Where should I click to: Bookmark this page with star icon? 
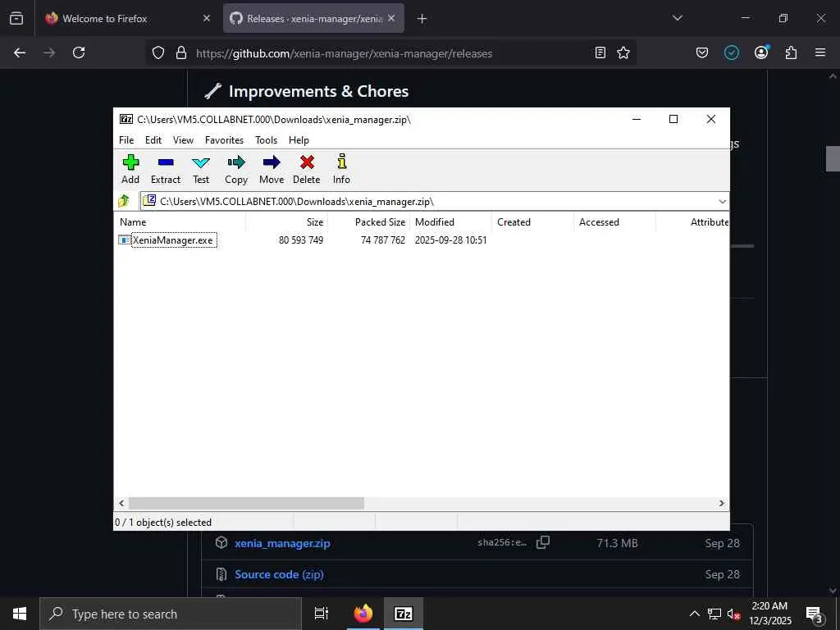pos(623,52)
